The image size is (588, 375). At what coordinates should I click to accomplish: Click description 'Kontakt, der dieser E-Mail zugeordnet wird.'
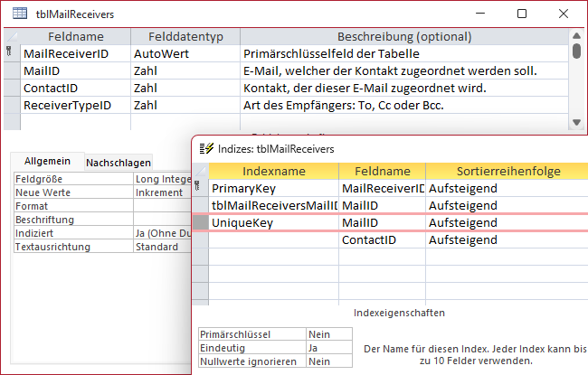click(x=404, y=89)
